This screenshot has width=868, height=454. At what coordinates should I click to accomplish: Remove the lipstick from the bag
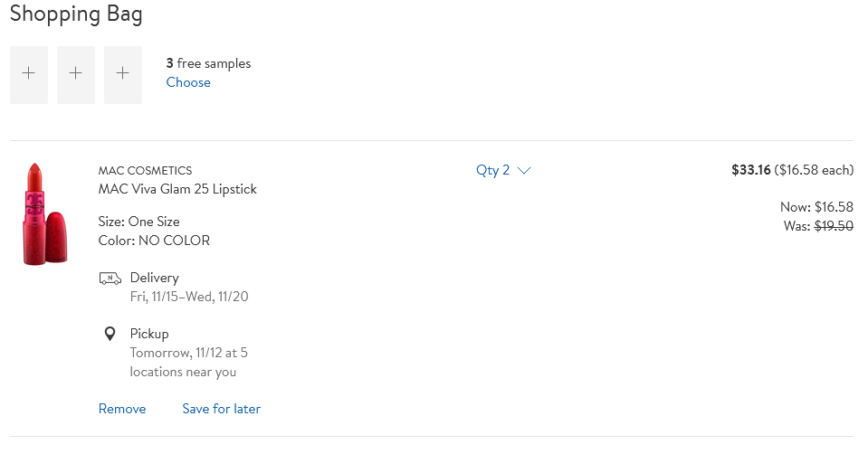(x=122, y=409)
